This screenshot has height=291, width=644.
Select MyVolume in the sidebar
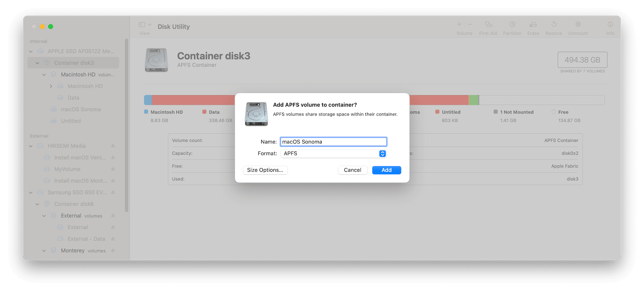click(x=67, y=169)
